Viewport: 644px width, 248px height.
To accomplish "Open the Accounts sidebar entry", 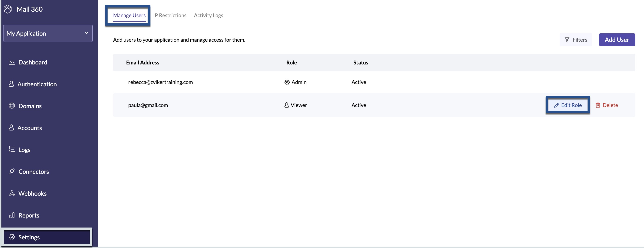I will 30,128.
